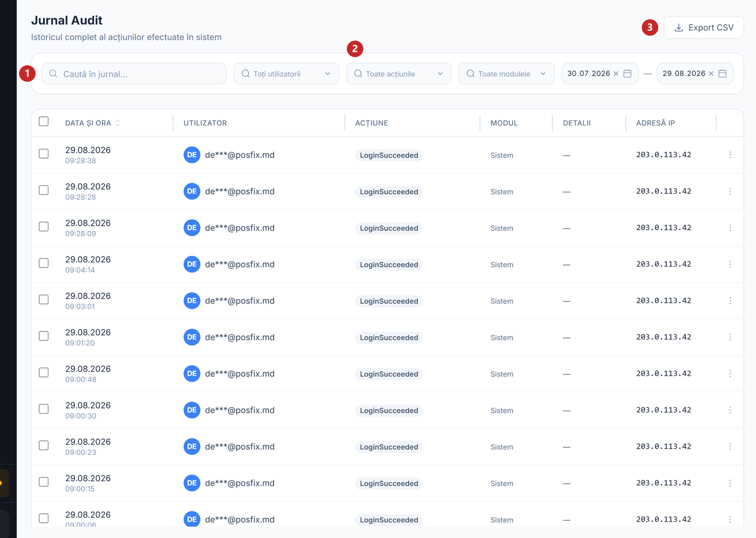Click Adresă IP column header
The height and width of the screenshot is (538, 756).
pyautogui.click(x=655, y=123)
